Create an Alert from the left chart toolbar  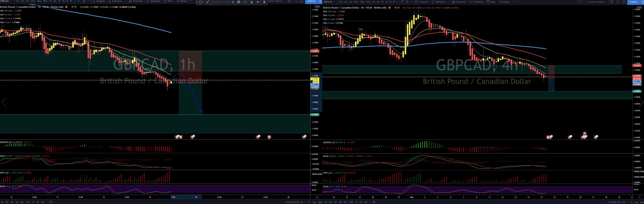point(168,1)
